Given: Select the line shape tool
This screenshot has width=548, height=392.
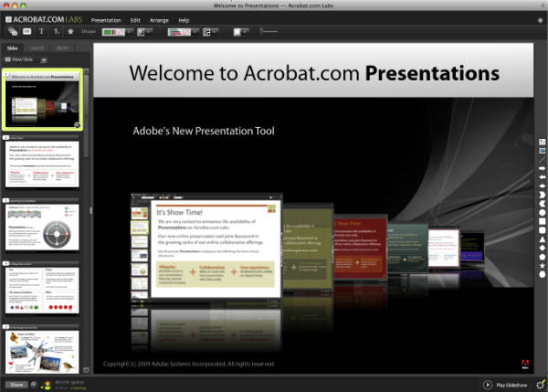Looking at the screenshot, I should [x=542, y=160].
